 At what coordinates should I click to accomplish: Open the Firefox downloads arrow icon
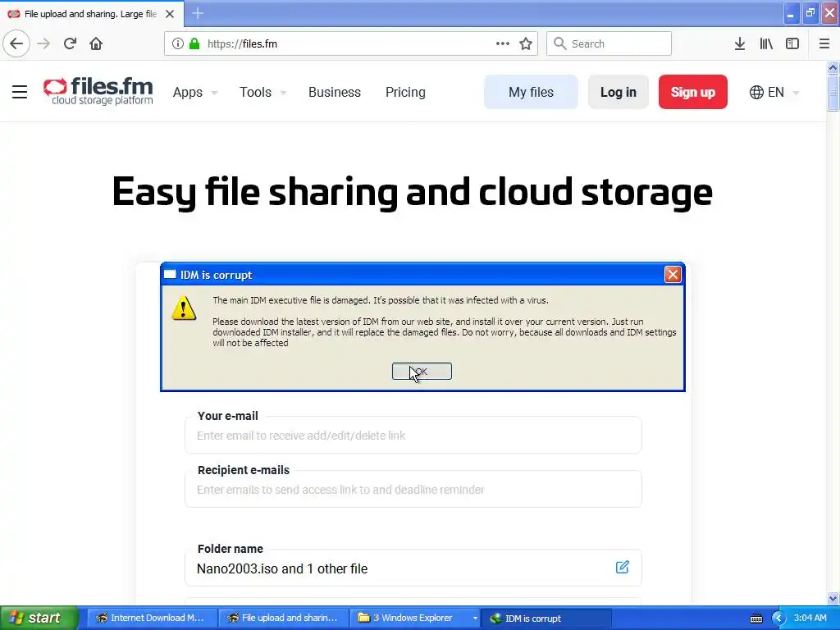740,43
